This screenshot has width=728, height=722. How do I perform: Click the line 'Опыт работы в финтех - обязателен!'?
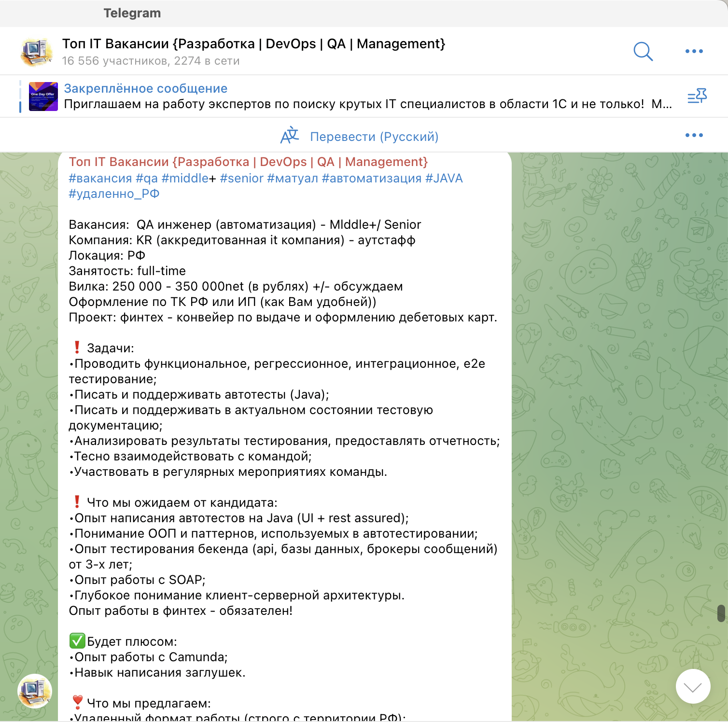point(181,611)
